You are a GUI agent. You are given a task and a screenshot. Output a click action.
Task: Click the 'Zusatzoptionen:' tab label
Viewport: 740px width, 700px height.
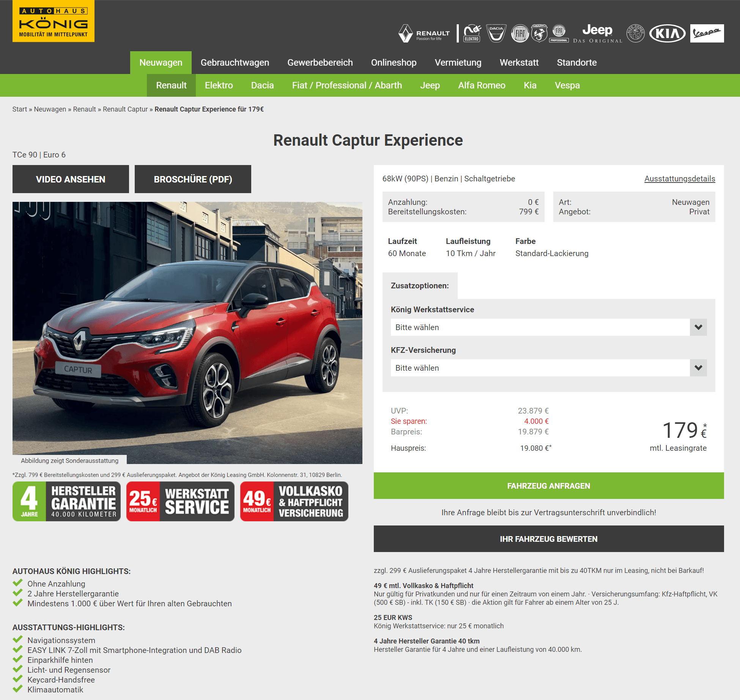420,286
